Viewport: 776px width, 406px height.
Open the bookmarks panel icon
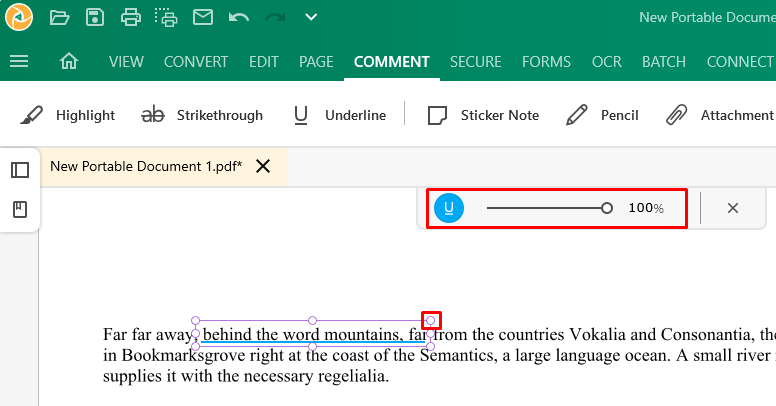coord(20,209)
